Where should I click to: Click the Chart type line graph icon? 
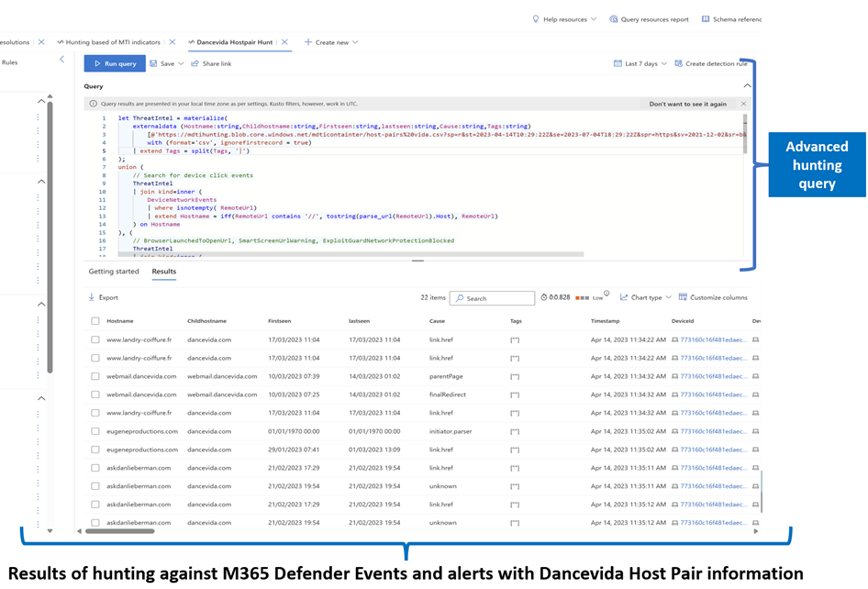pyautogui.click(x=624, y=297)
